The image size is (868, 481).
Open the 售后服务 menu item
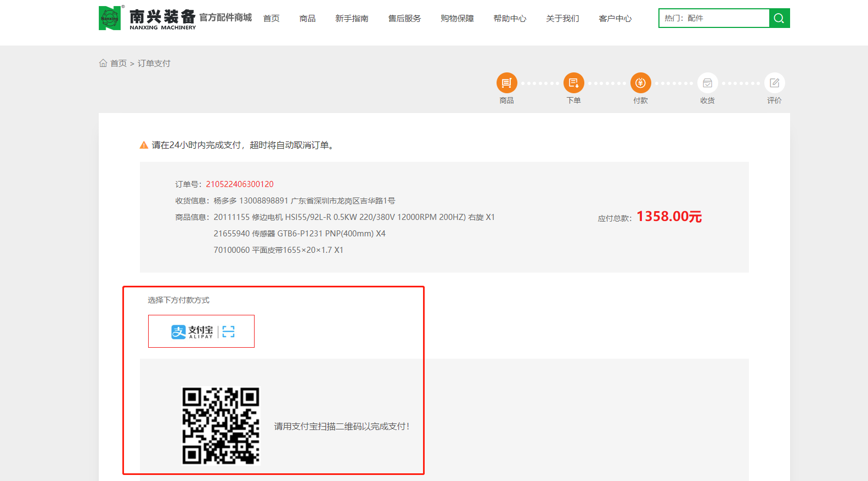404,19
